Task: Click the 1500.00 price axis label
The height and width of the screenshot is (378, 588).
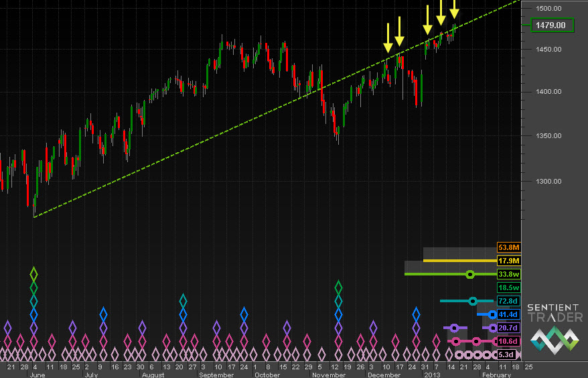Action: [548, 8]
